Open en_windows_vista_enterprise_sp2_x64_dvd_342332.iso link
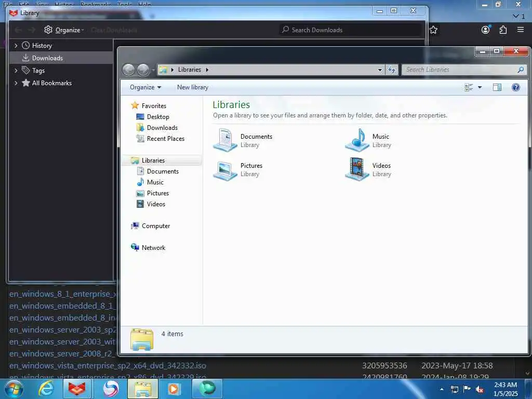 (108, 366)
